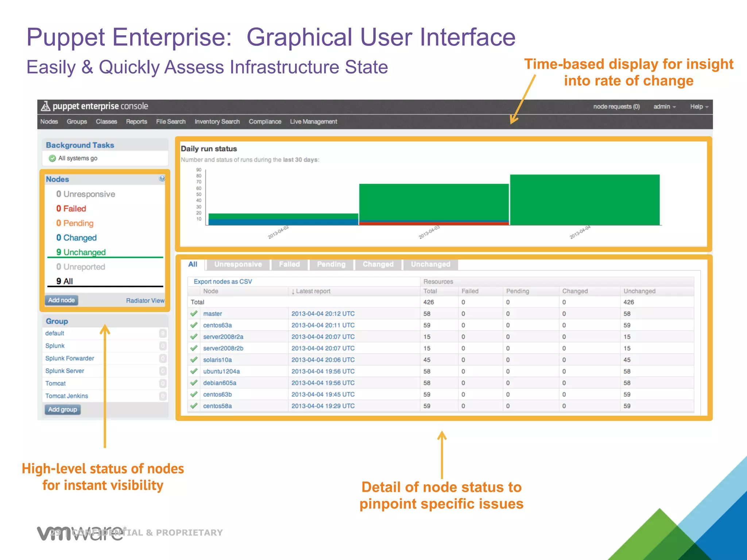Click the status checkmark for solaris10a
This screenshot has width=747, height=560.
[x=194, y=360]
